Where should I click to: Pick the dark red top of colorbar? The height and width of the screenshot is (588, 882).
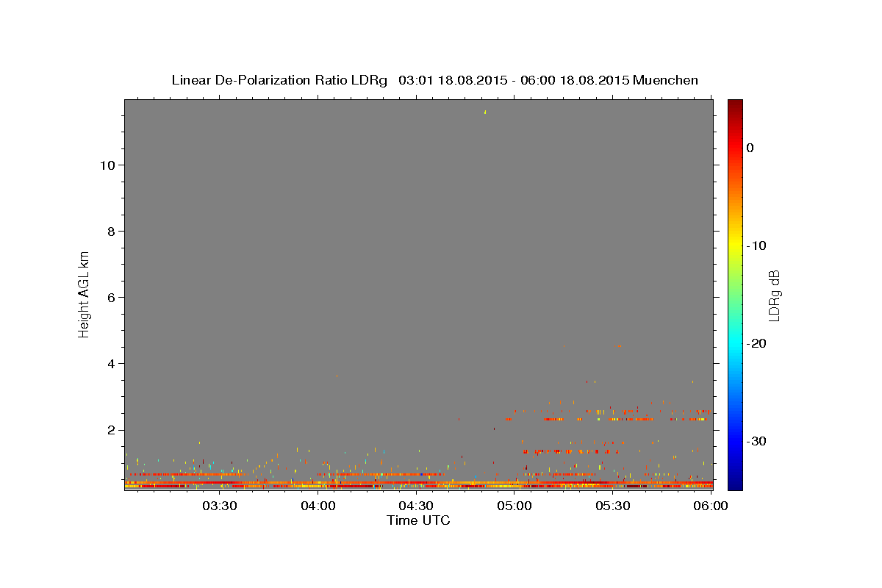pyautogui.click(x=735, y=104)
